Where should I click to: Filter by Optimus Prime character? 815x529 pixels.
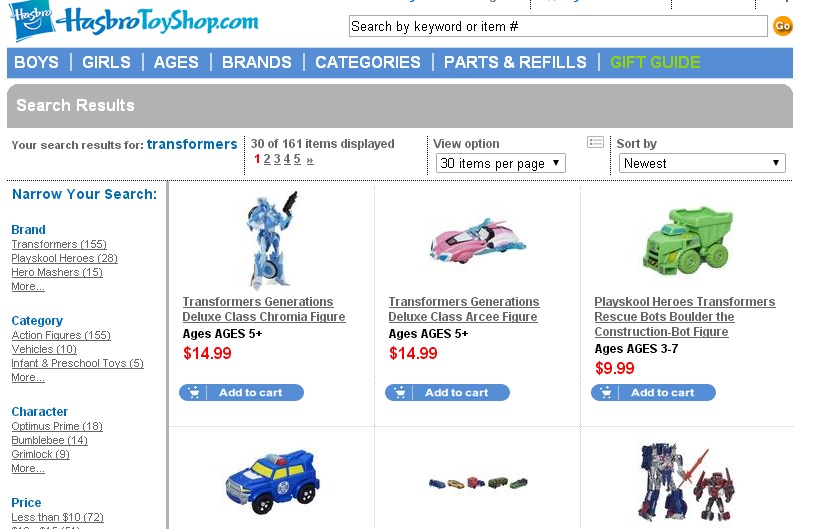click(57, 426)
